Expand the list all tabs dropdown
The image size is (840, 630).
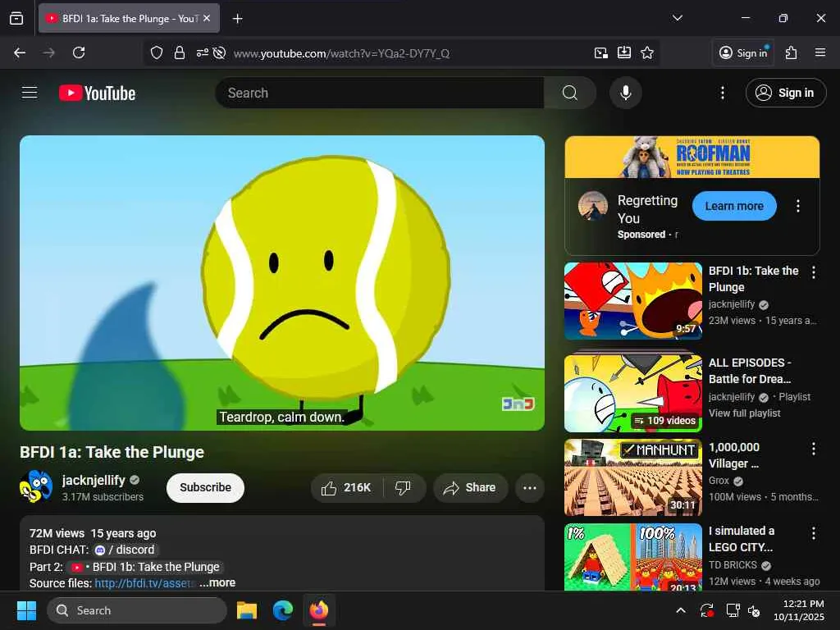coord(677,18)
